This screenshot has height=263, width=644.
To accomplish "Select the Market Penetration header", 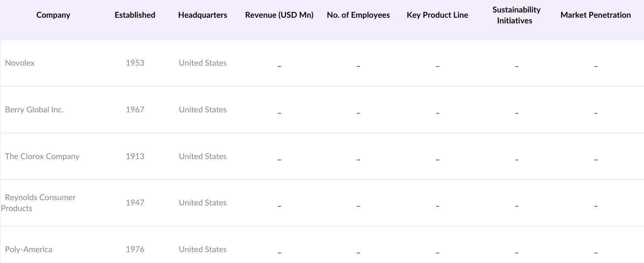I will 595,15.
